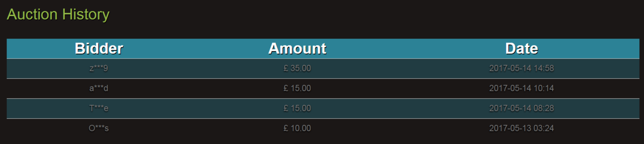Select the Amount column header

coord(297,48)
